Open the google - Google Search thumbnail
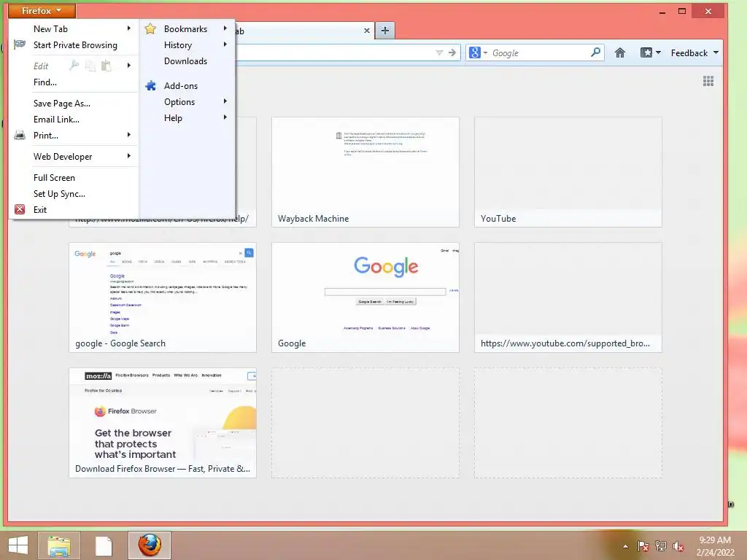Image resolution: width=747 pixels, height=560 pixels. pos(163,297)
